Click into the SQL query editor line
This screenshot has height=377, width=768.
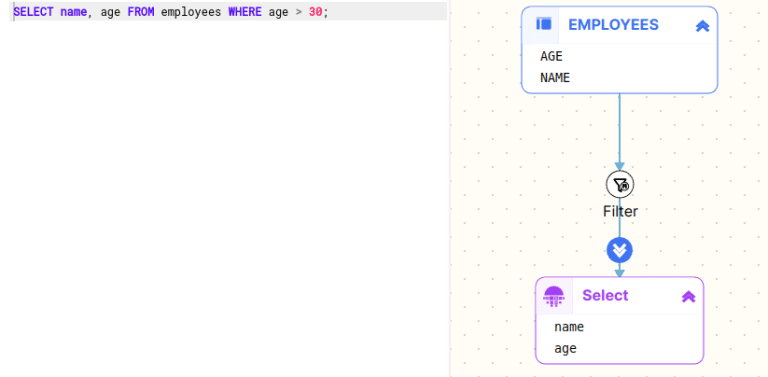pos(228,12)
